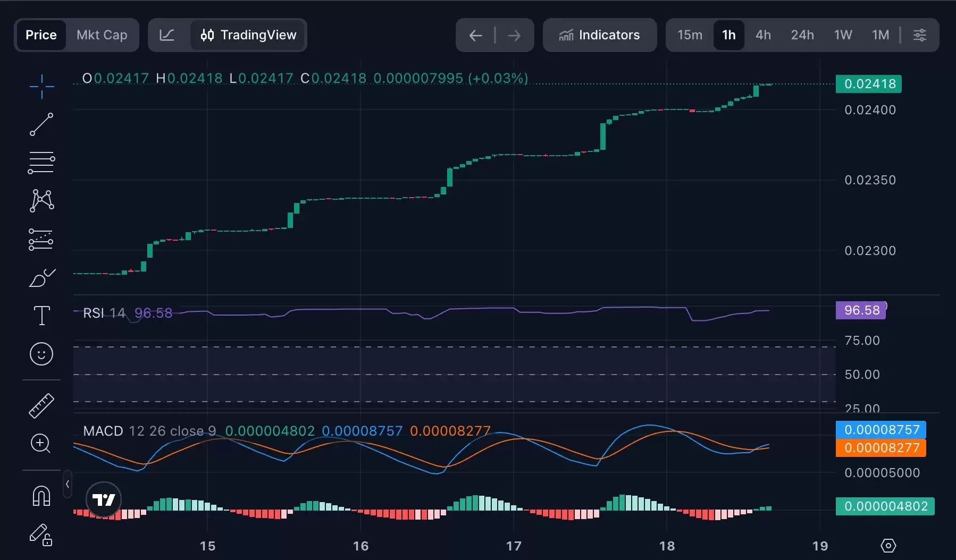The image size is (956, 560).
Task: Open the Indicators panel
Action: click(599, 35)
